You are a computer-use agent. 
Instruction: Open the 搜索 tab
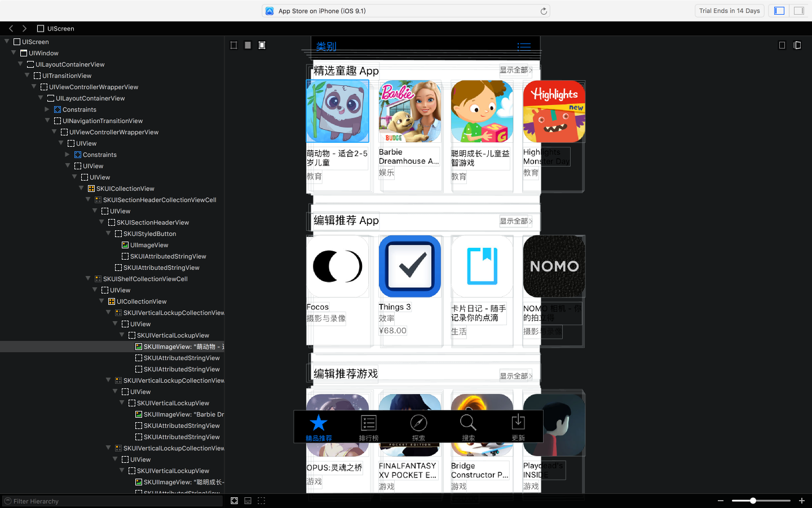468,427
